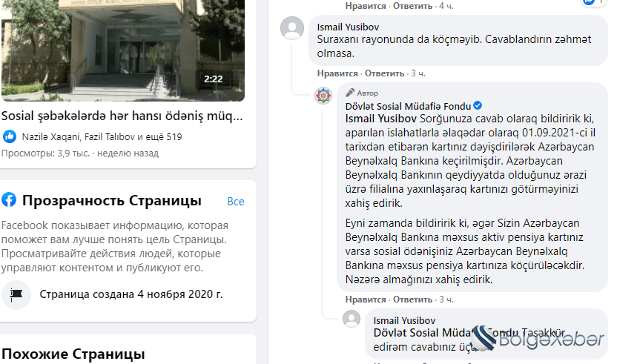Open the Dövlət Sosial Müdafiə Fondu page name in the author reply
This screenshot has width=617, height=364.
(x=408, y=106)
